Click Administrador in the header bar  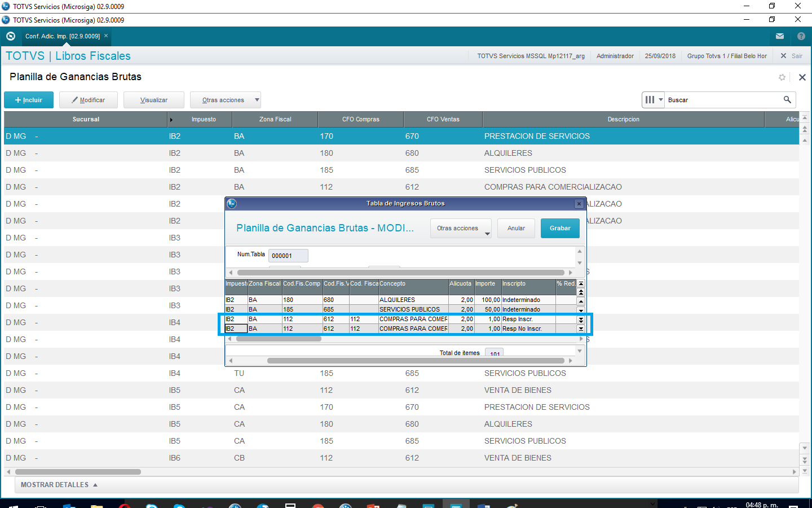click(615, 56)
